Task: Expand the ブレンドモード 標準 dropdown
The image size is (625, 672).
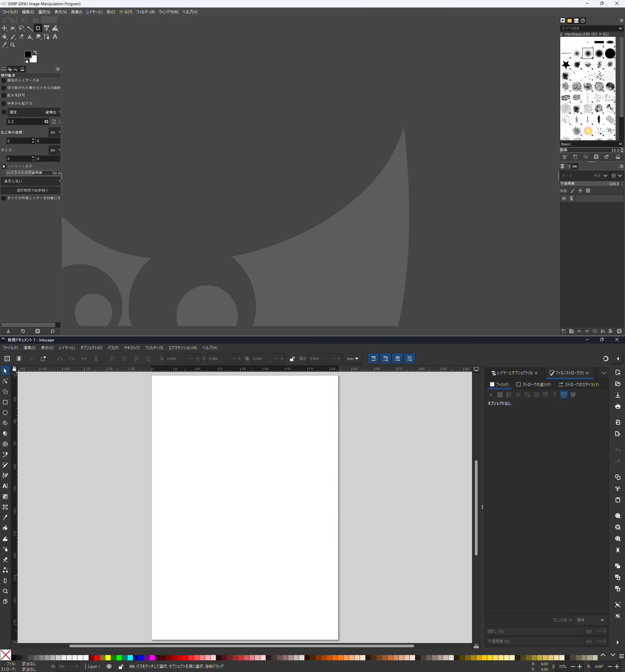Action: (590, 620)
